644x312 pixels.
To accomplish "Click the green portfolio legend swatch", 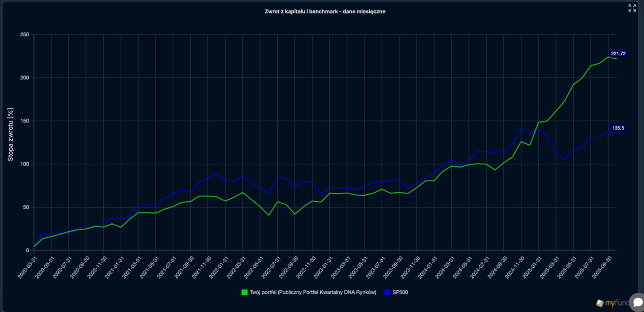I will (x=245, y=292).
